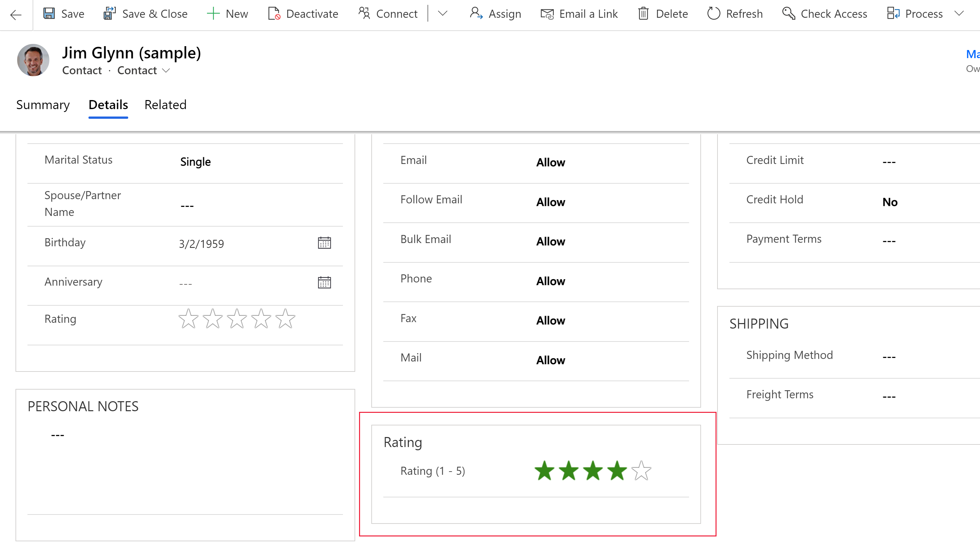This screenshot has width=980, height=560.
Task: Click the back navigation arrow
Action: (17, 14)
